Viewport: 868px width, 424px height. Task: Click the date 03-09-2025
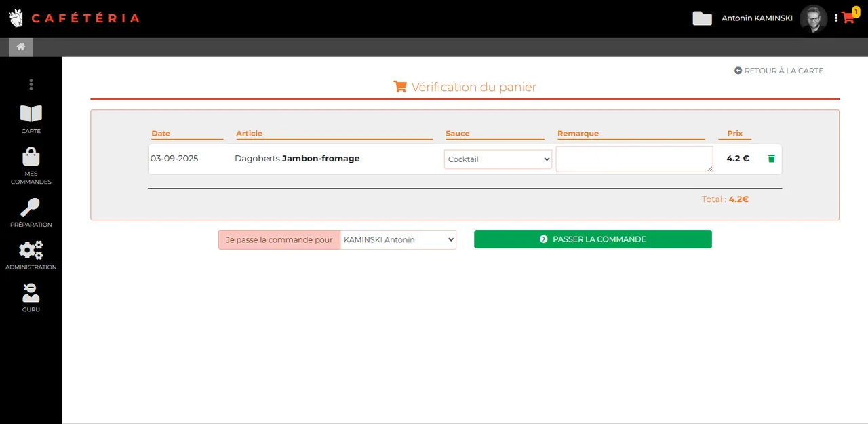(x=174, y=159)
